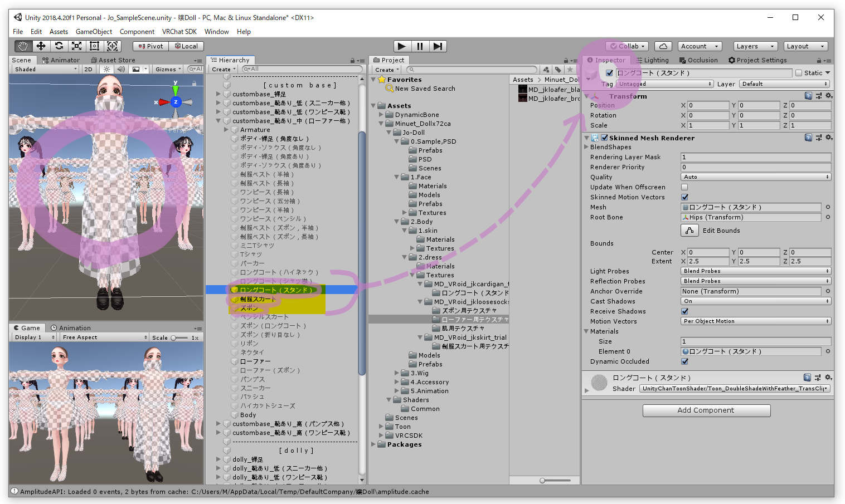
Task: Switch to the Lighting tab
Action: pos(652,60)
